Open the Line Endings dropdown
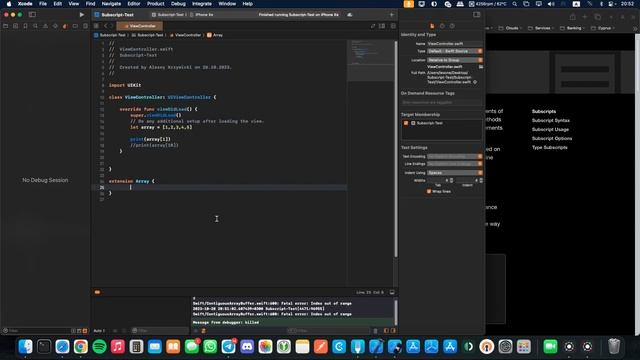The image size is (640, 360). [455, 164]
